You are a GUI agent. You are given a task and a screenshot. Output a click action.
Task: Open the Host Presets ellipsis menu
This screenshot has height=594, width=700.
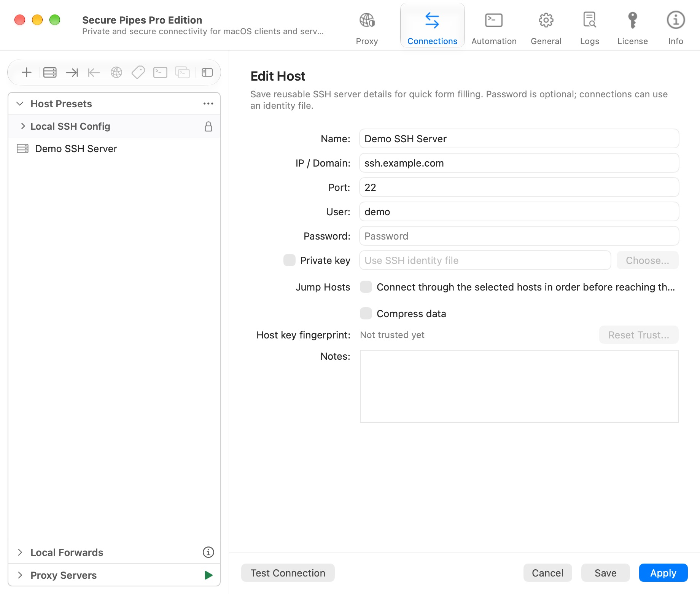click(208, 103)
